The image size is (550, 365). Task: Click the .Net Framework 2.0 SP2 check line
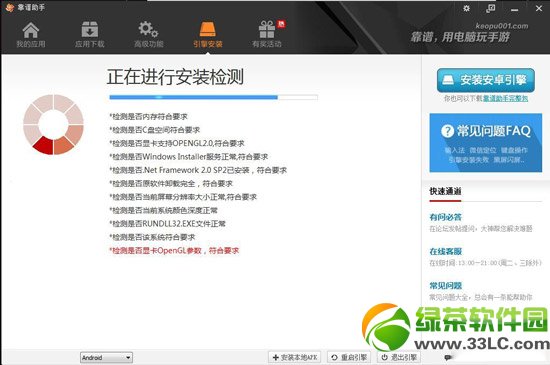tap(198, 170)
